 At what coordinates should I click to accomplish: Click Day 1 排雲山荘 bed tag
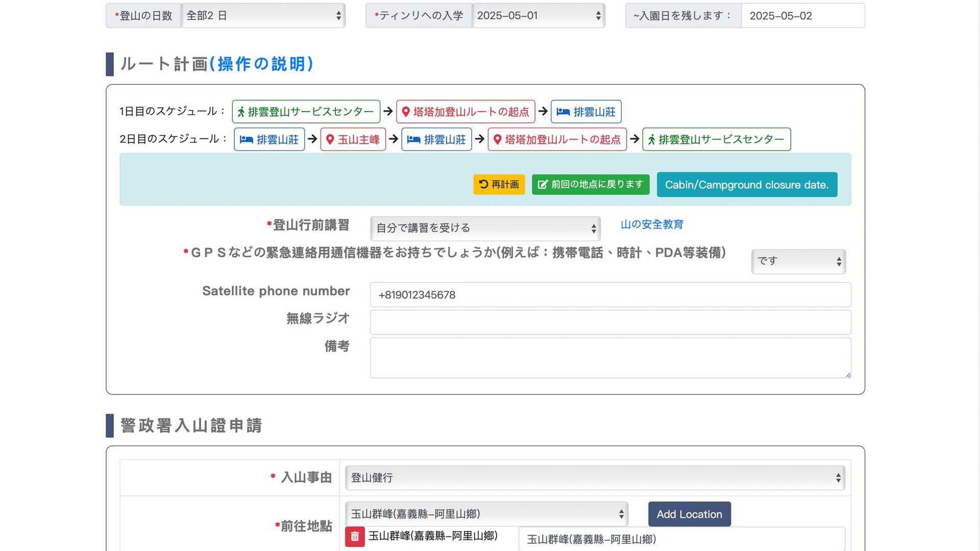click(x=586, y=112)
